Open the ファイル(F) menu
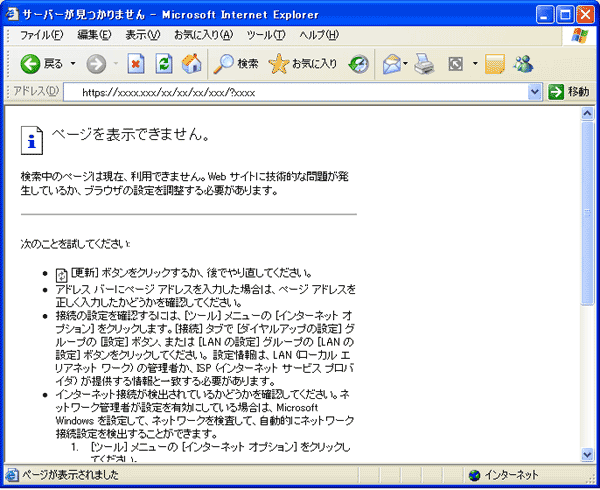The height and width of the screenshot is (490, 600). pyautogui.click(x=41, y=35)
